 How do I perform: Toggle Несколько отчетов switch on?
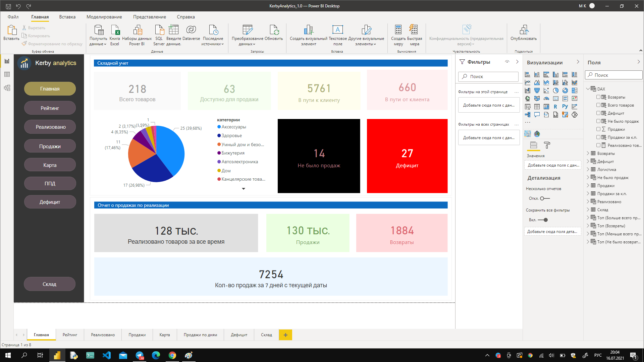click(x=545, y=198)
